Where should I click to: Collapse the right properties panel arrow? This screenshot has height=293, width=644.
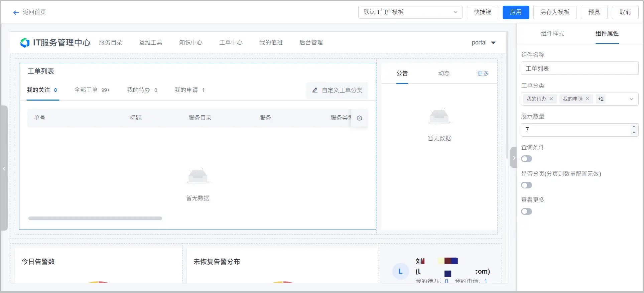pyautogui.click(x=514, y=158)
